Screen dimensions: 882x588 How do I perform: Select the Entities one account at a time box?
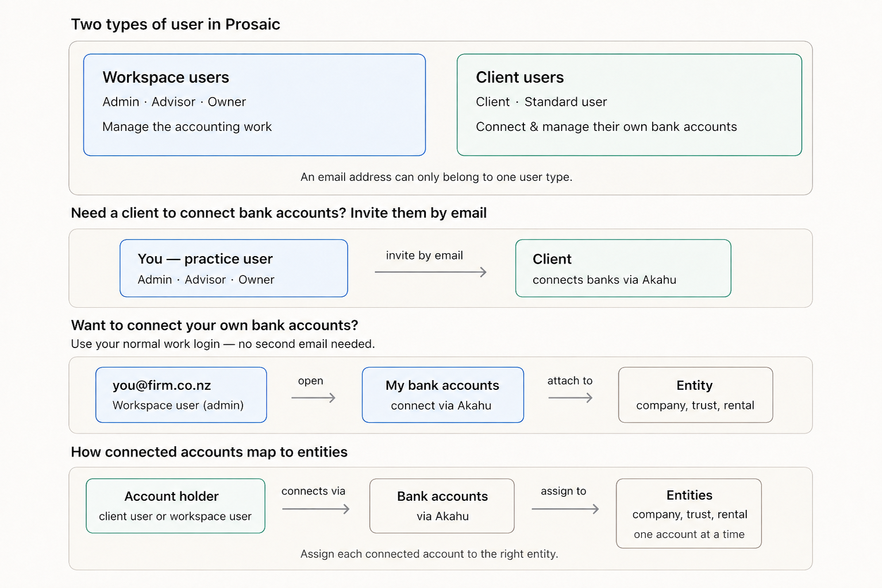(x=689, y=513)
